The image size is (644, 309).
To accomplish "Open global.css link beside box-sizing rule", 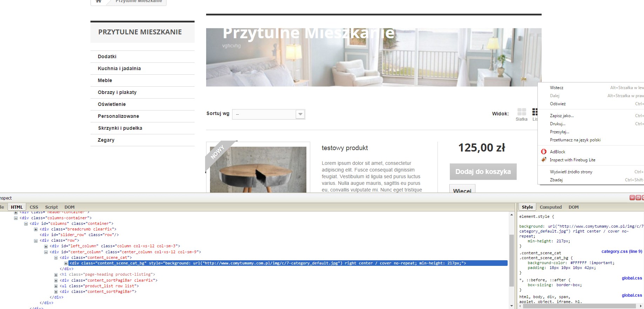I will pos(632,278).
